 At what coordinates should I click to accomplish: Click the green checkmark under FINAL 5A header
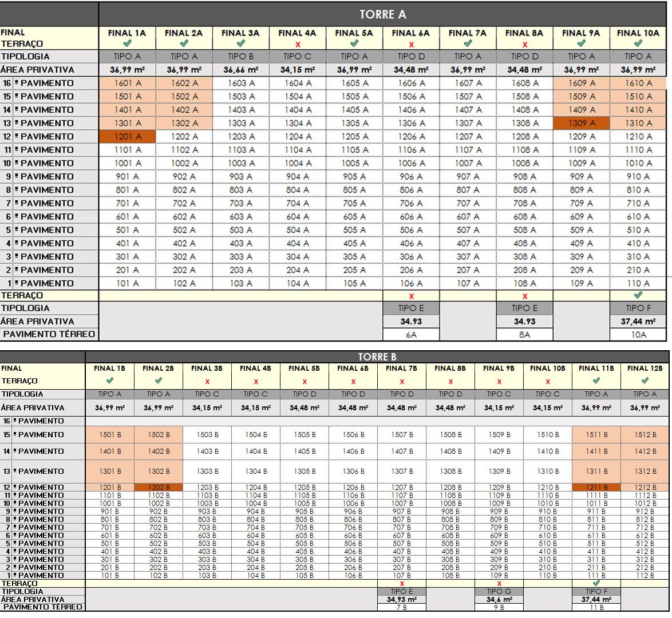point(354,43)
